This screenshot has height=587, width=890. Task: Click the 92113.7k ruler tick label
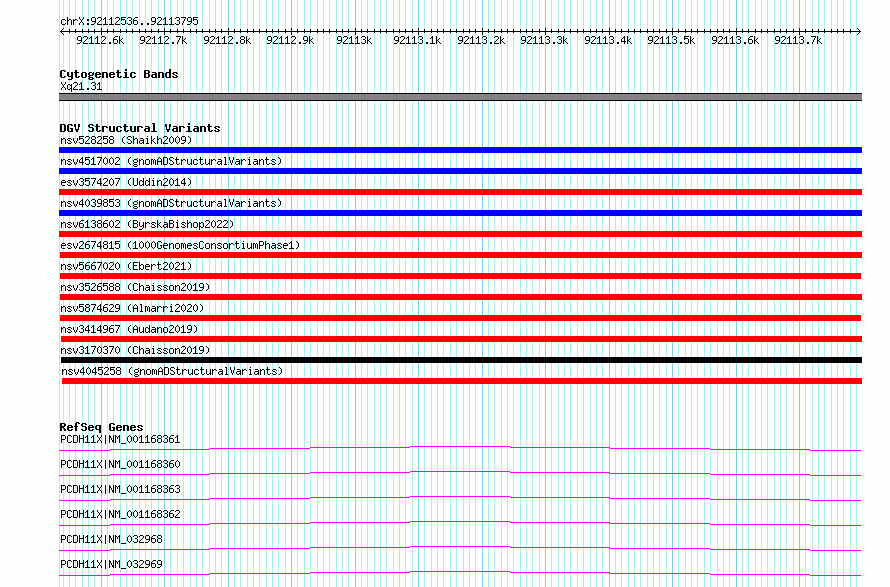(x=798, y=40)
